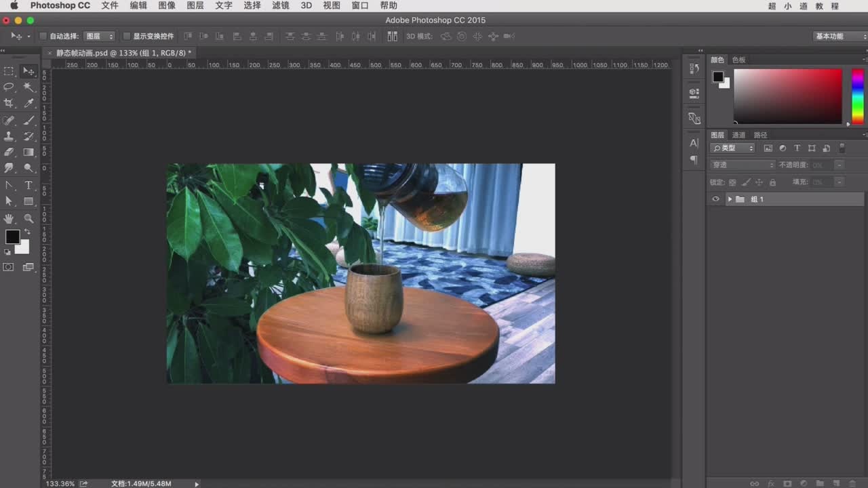Select the Hand tool
This screenshot has width=868, height=488.
9,218
